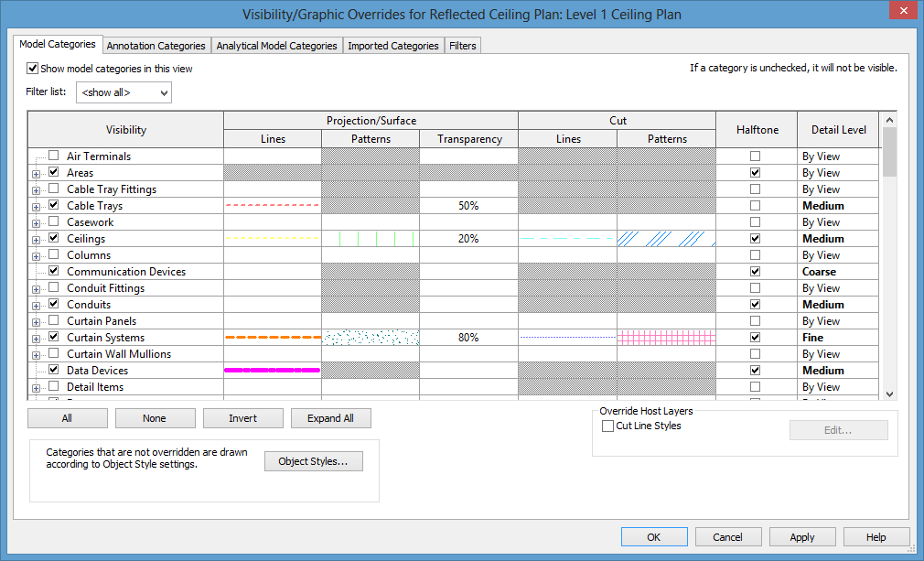The width and height of the screenshot is (924, 561).
Task: Toggle the Cut Line Styles checkbox
Action: (x=608, y=426)
